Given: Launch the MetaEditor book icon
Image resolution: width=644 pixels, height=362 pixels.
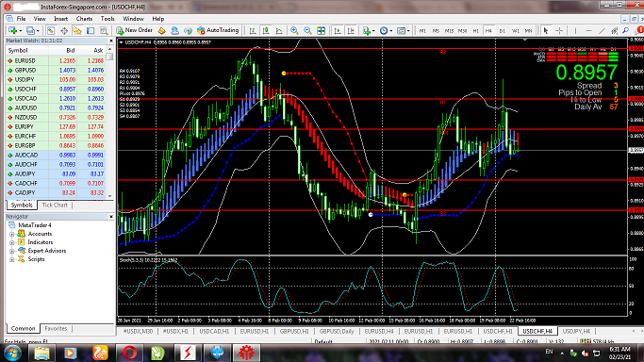Looking at the screenshot, I should (x=161, y=30).
